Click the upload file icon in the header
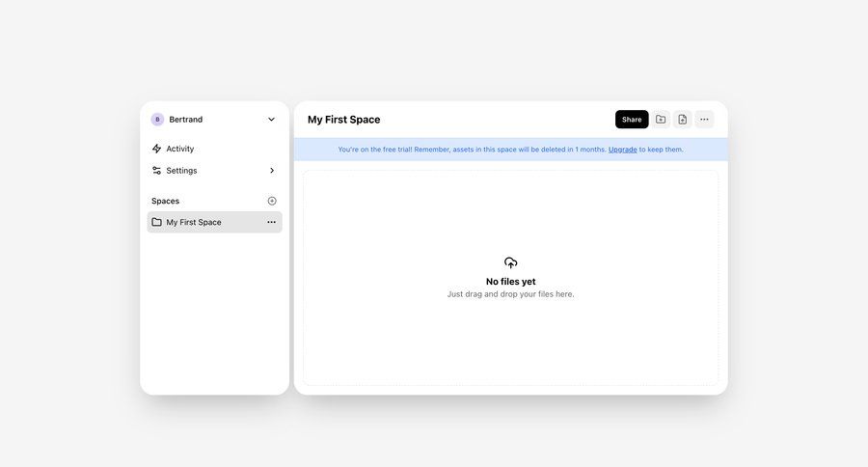The height and width of the screenshot is (467, 868). tap(682, 120)
